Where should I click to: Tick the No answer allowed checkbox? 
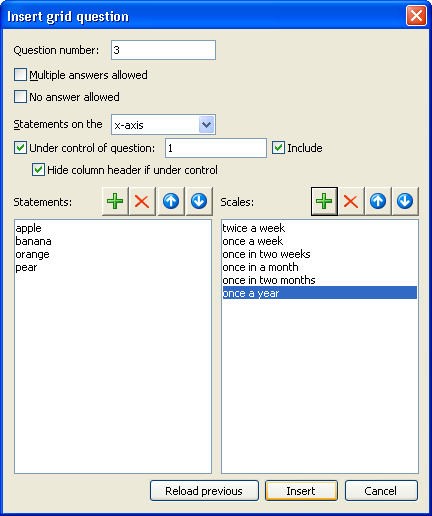[20, 97]
